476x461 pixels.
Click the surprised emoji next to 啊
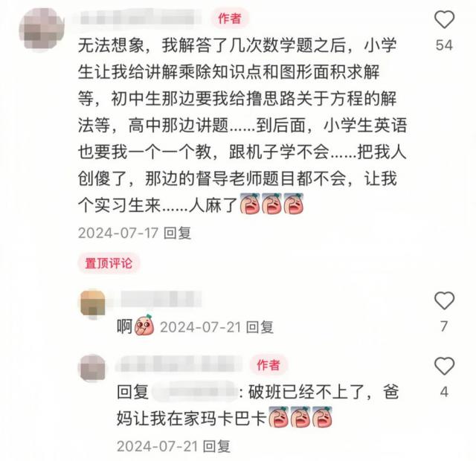click(144, 326)
